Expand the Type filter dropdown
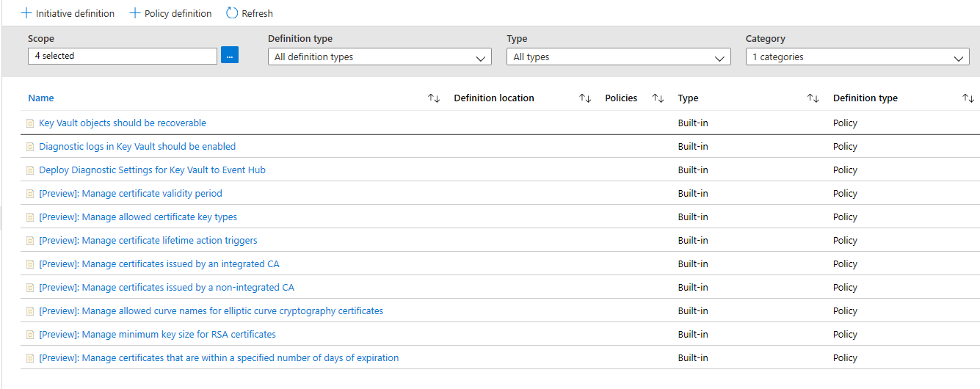Image resolution: width=980 pixels, height=389 pixels. tap(618, 57)
